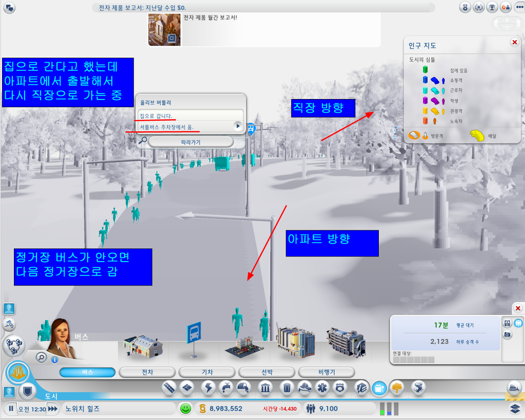The height and width of the screenshot is (420, 525).
Task: Zoom the camera out with minus
Action: point(507,27)
